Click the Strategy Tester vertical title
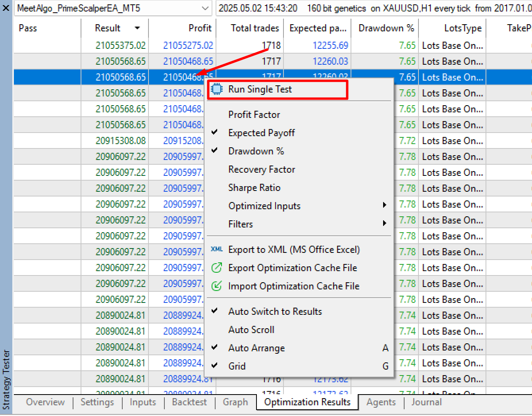532x416 pixels. 6,379
